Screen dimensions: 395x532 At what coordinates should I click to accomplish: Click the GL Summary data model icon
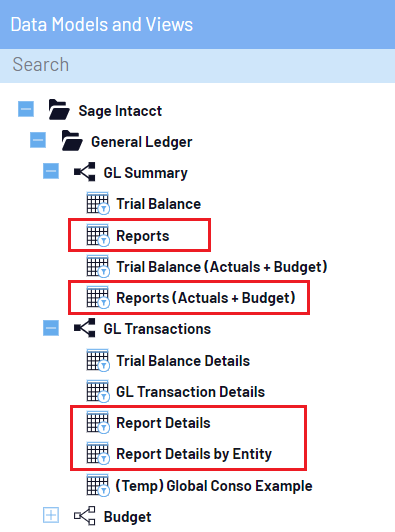[85, 172]
